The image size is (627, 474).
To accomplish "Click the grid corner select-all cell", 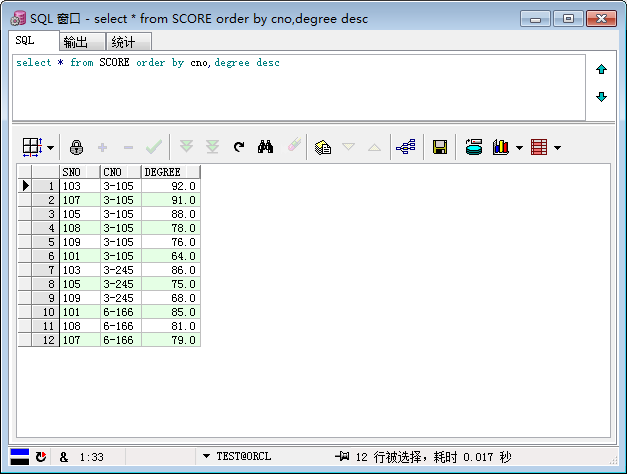I will (x=25, y=172).
